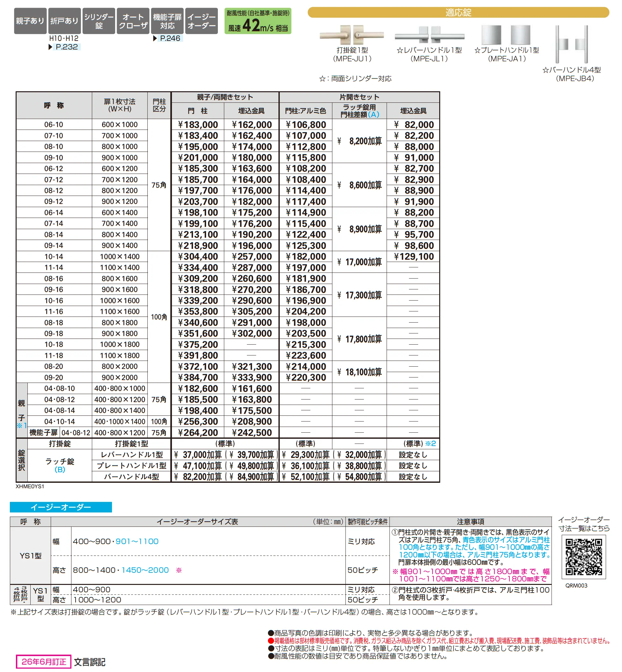Click the YS1型 cell in easy order table

click(30, 556)
